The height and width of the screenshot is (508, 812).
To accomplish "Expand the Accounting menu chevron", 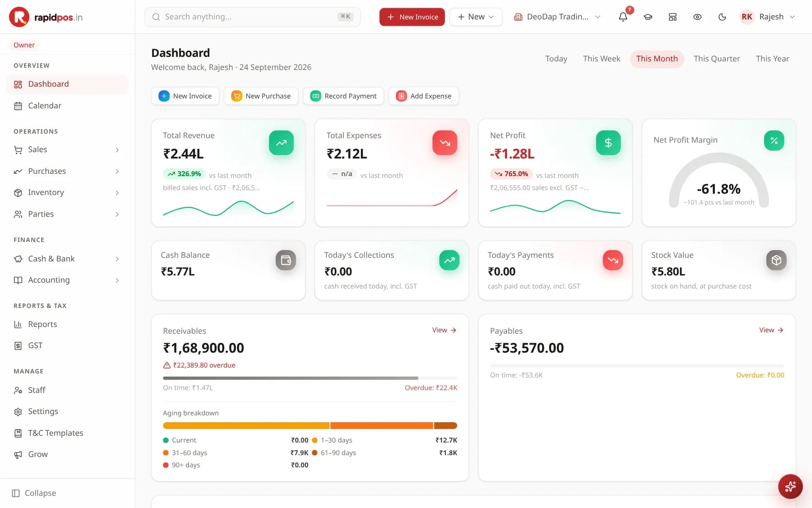I will coord(117,280).
